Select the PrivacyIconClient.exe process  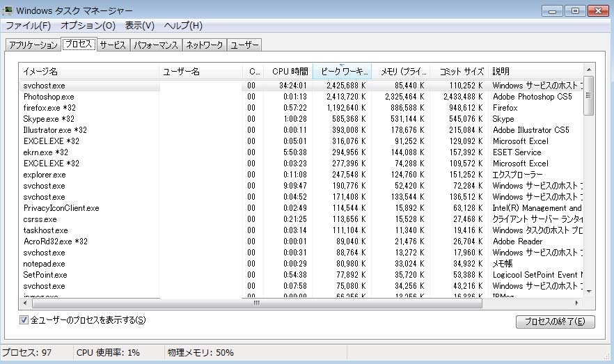click(301, 208)
